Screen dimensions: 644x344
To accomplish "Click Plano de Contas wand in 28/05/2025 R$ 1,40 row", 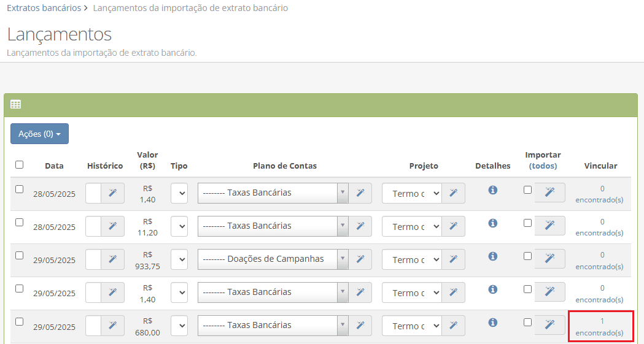I will (x=360, y=193).
